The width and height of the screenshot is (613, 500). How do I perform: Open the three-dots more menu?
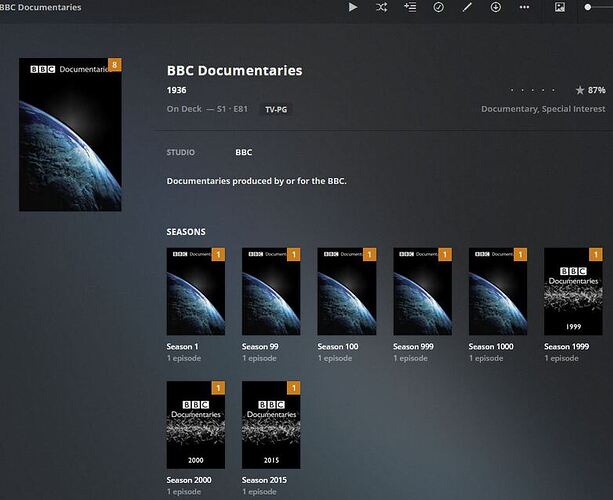coord(524,7)
